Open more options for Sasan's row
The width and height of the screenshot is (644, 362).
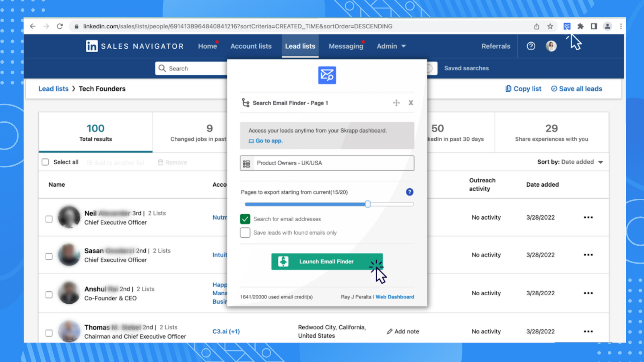click(588, 255)
